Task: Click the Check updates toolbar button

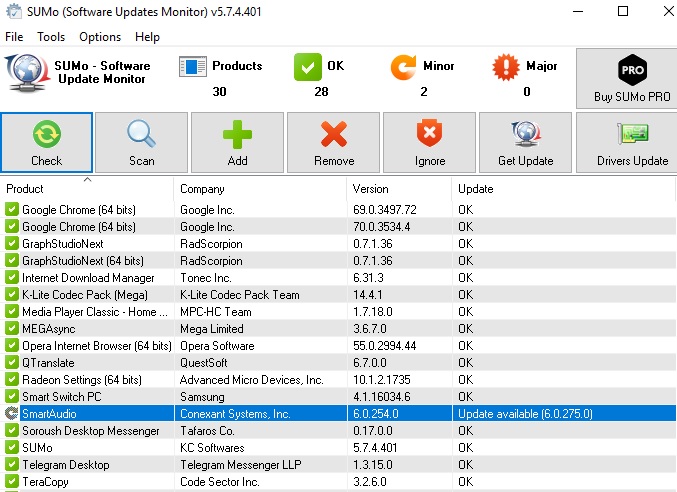Action: [47, 142]
